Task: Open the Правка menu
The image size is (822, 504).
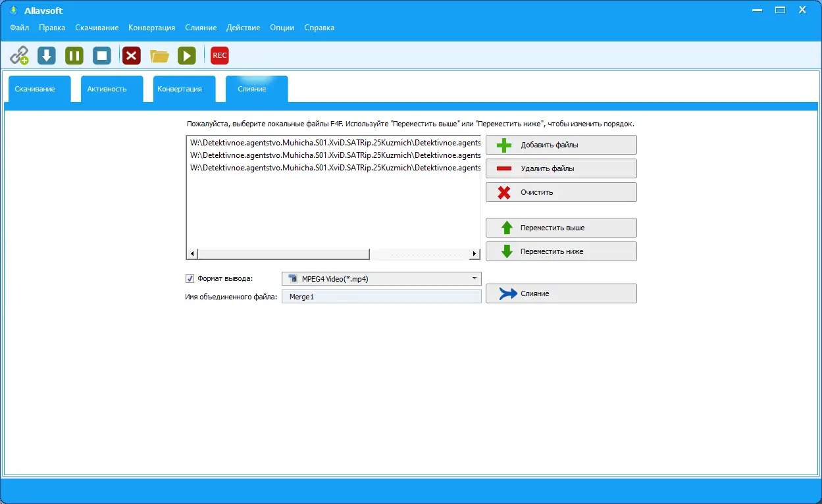Action: pos(52,28)
